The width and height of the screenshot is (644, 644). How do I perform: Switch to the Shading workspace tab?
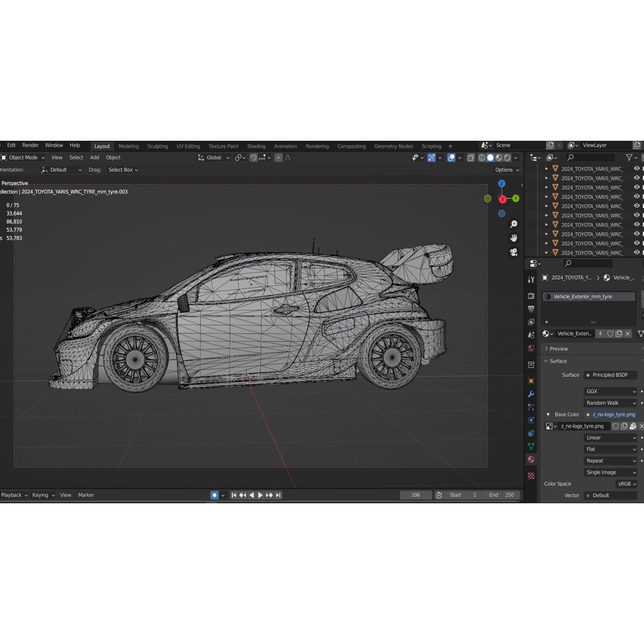[256, 146]
